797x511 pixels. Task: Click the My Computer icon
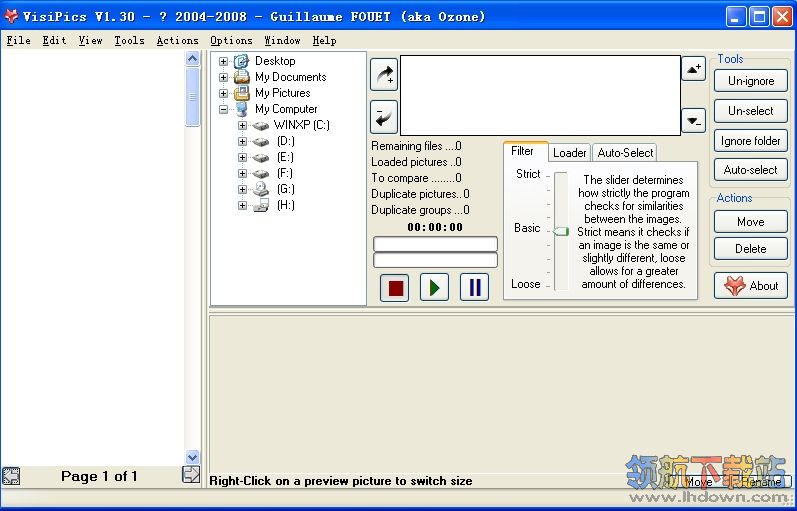tap(241, 109)
